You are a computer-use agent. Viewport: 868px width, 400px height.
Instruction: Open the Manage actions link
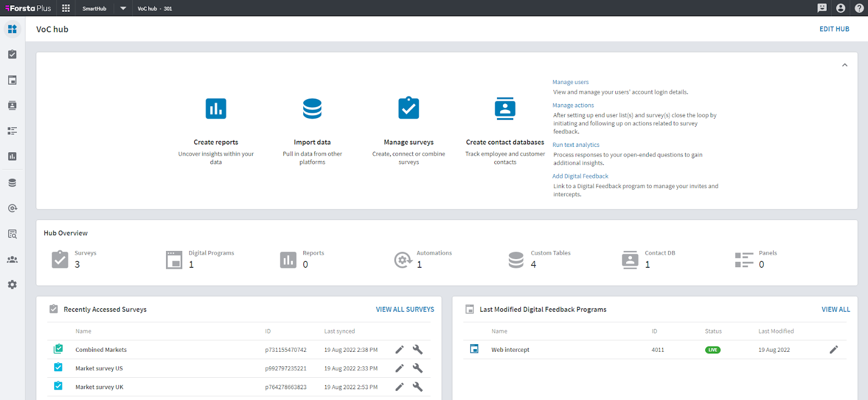[x=573, y=105]
